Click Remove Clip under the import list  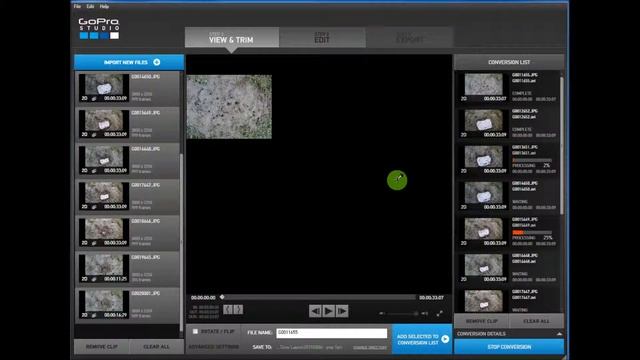pos(102,347)
